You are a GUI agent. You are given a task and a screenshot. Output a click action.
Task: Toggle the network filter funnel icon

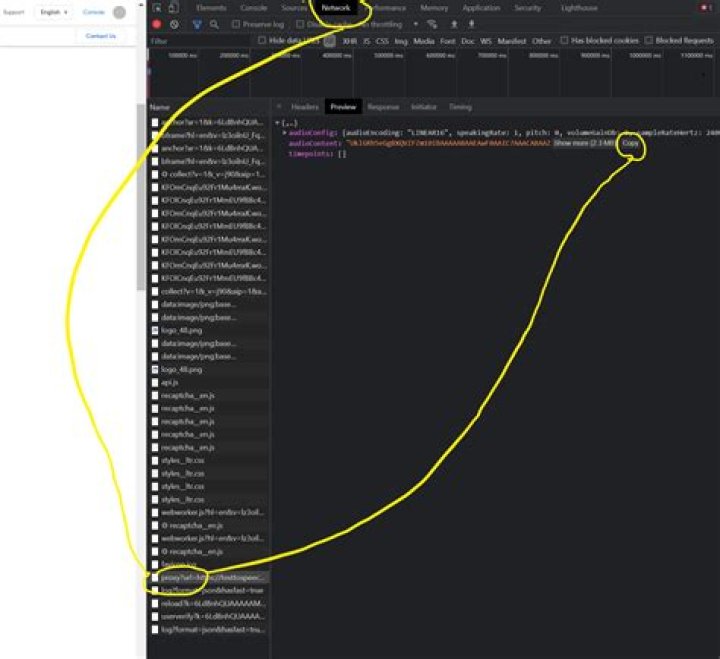[x=197, y=24]
